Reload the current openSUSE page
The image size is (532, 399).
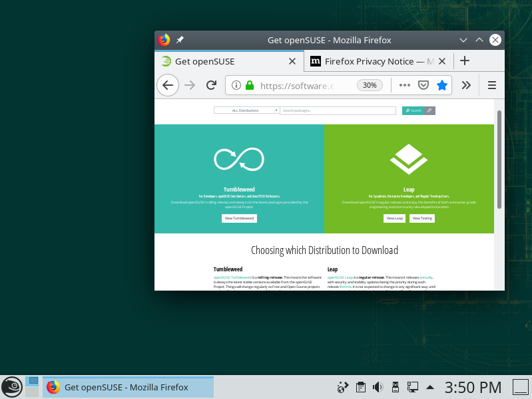(211, 85)
